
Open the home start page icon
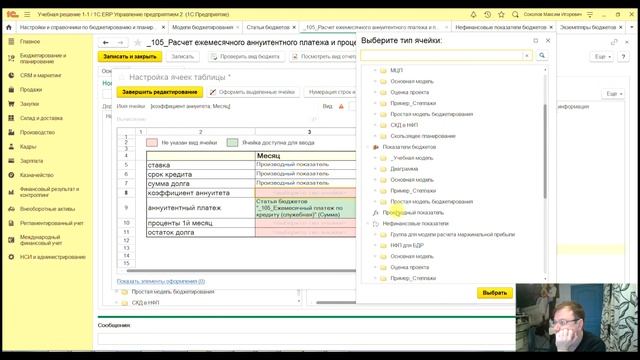(x=9, y=27)
